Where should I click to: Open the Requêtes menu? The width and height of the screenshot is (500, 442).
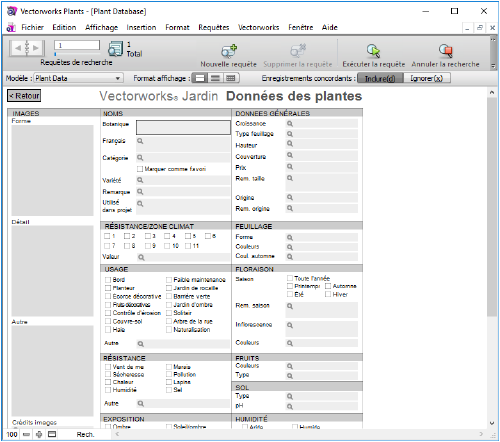[214, 27]
